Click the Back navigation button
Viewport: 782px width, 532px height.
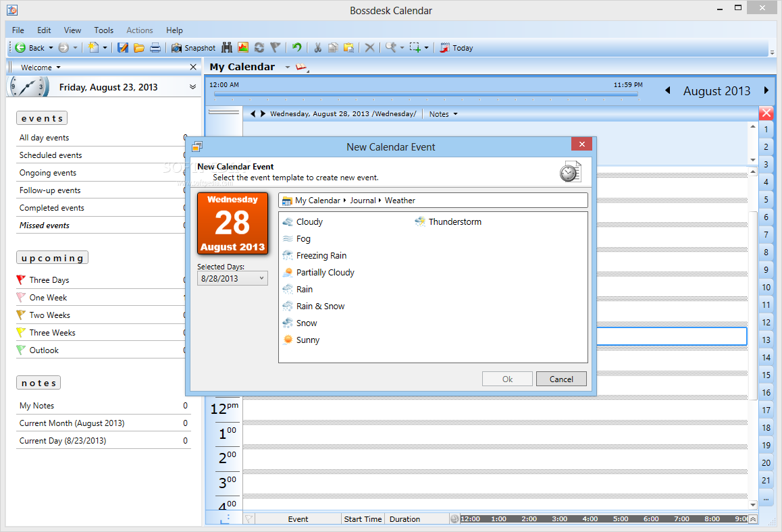[30, 48]
